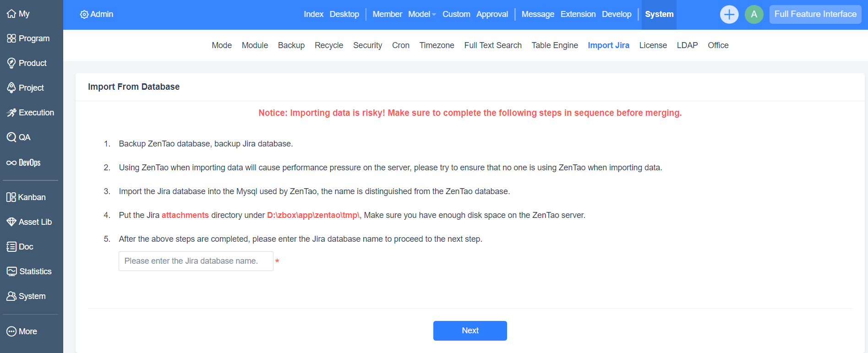Focus the Jira database name field
The height and width of the screenshot is (353, 868).
point(196,261)
